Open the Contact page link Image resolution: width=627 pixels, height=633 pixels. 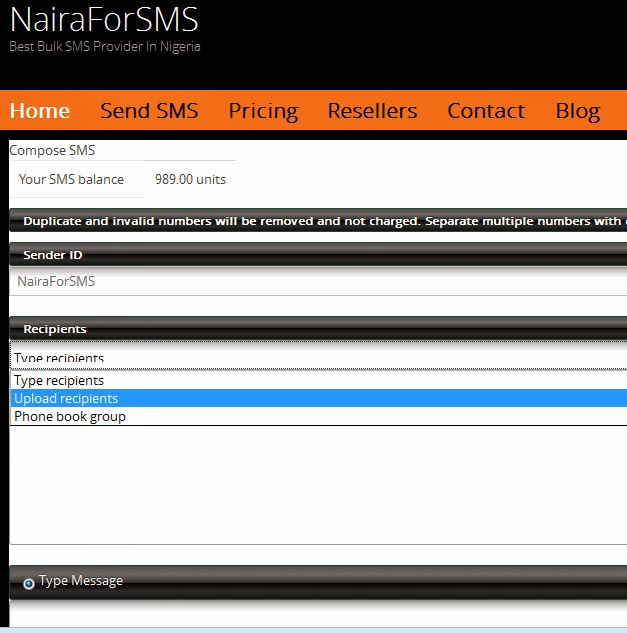pos(486,111)
